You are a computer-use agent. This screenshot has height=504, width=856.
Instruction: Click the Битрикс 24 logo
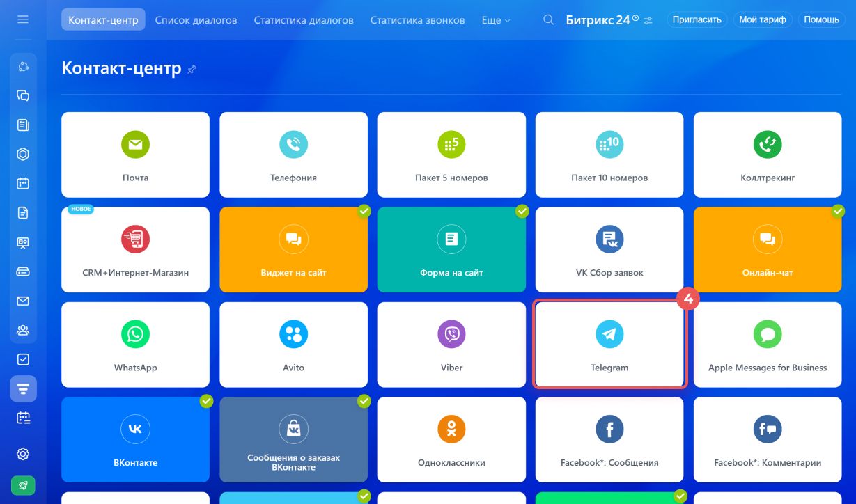click(x=598, y=20)
